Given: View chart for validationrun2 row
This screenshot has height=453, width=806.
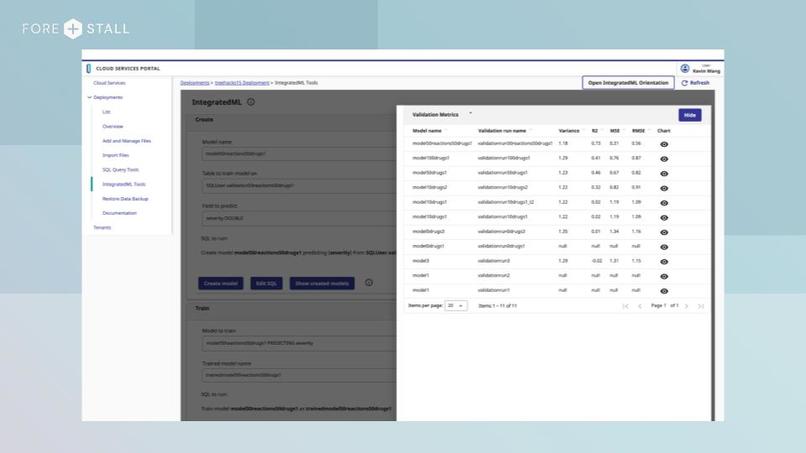Looking at the screenshot, I should (x=664, y=277).
